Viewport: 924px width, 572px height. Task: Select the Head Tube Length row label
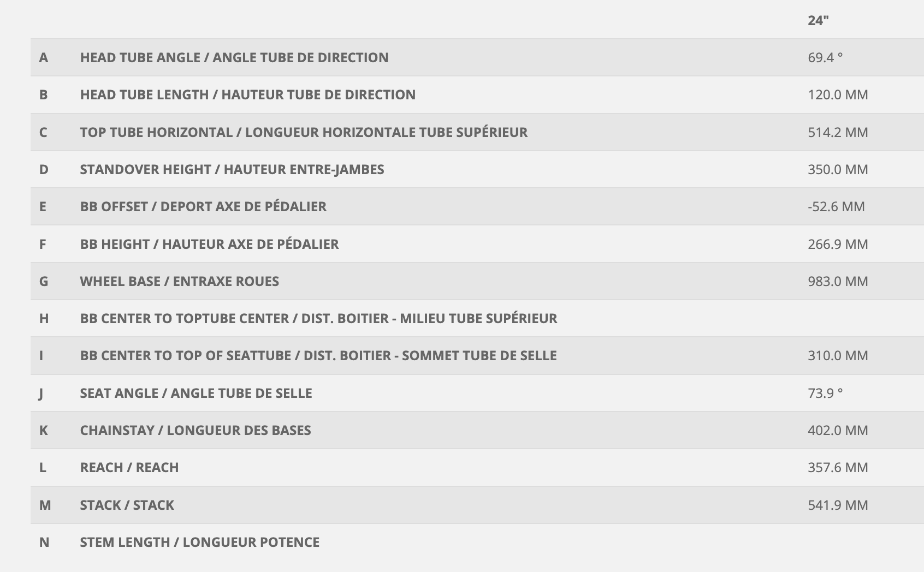(247, 95)
